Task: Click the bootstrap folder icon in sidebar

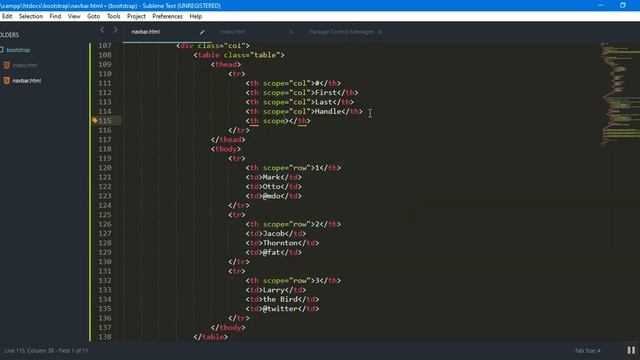Action: pos(2,50)
